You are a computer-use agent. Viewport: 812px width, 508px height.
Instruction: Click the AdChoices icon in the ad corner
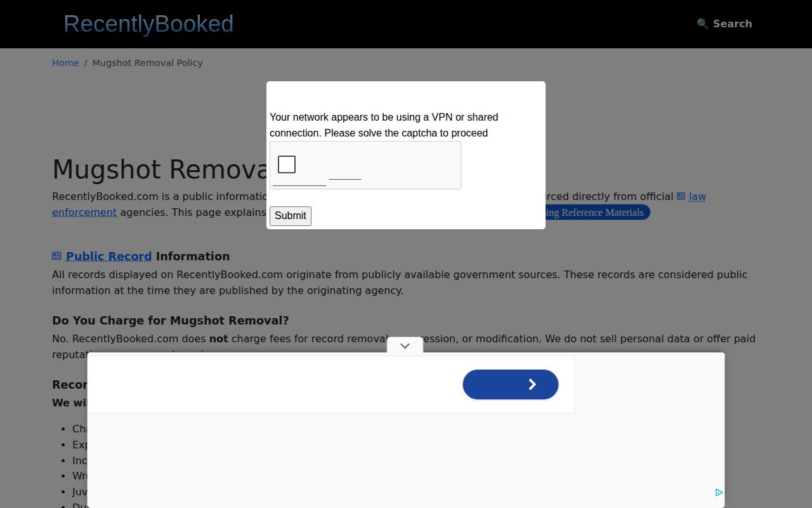pos(719,493)
